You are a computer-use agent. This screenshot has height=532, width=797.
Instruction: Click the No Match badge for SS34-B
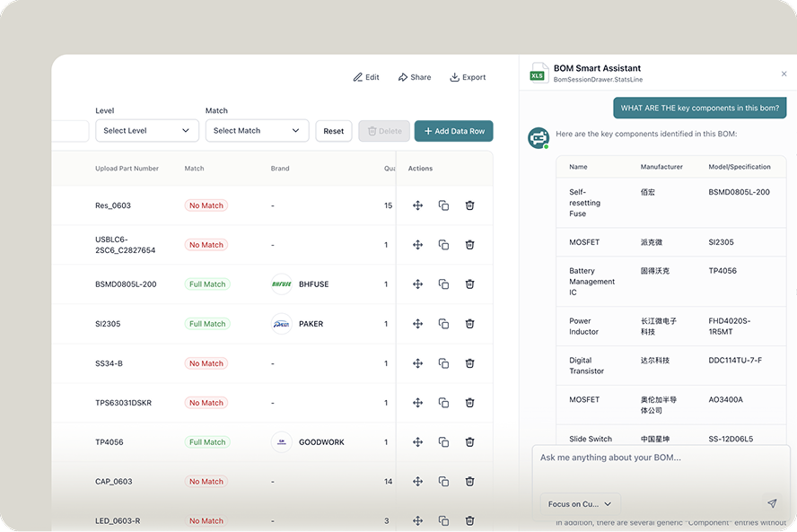[206, 363]
